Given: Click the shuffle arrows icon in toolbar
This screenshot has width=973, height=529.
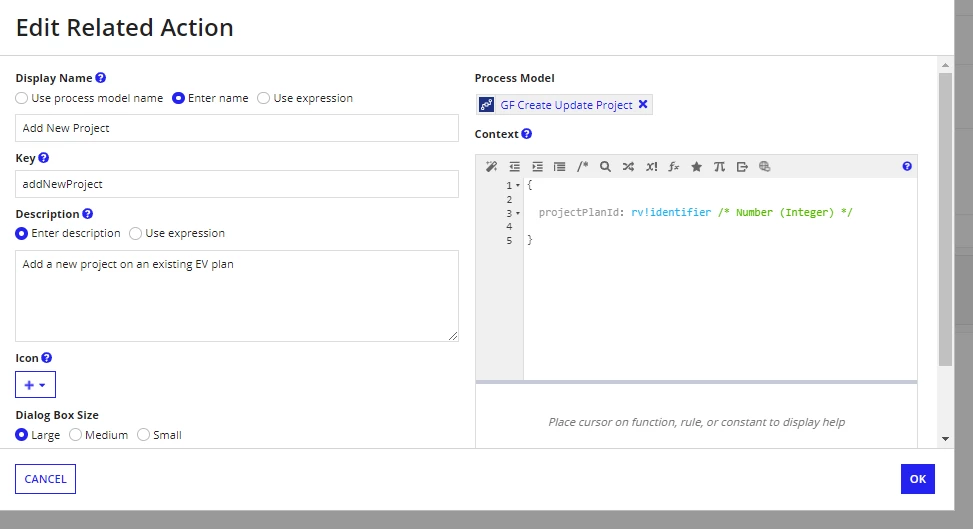Looking at the screenshot, I should 628,166.
